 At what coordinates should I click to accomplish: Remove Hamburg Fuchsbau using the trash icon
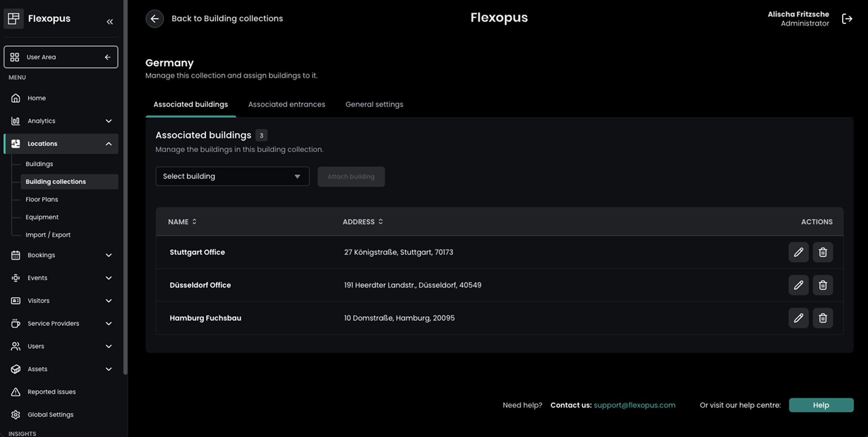pos(822,318)
